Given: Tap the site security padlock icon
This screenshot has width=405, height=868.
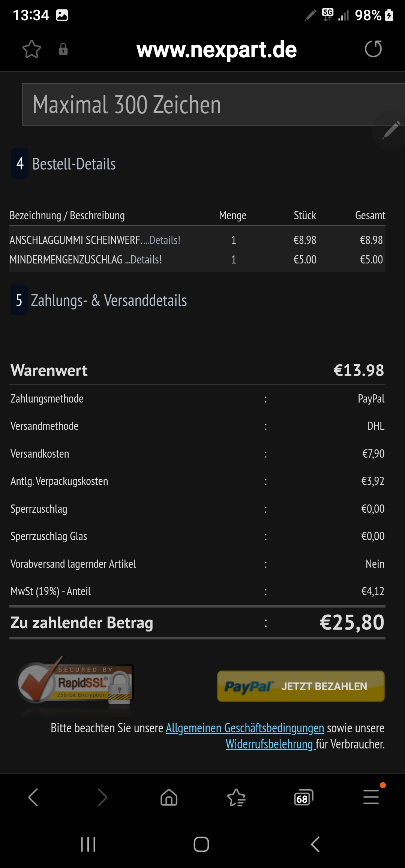Looking at the screenshot, I should pyautogui.click(x=63, y=49).
